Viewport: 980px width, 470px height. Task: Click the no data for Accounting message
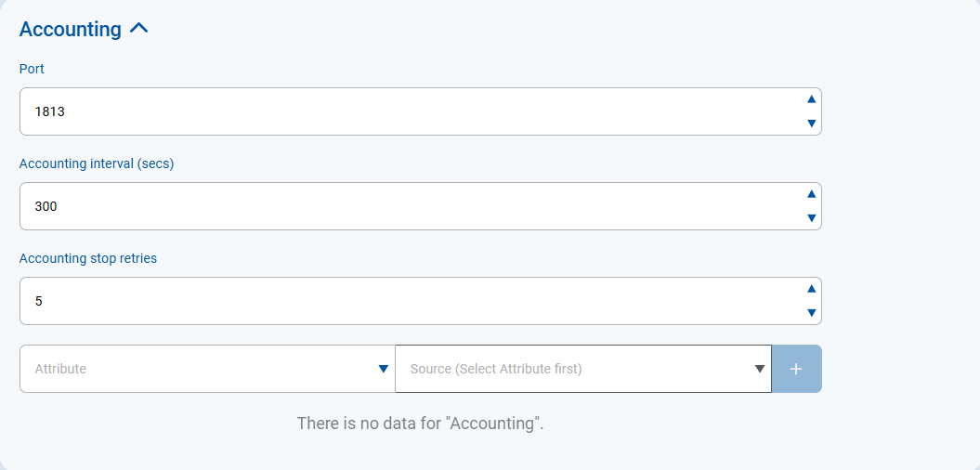click(420, 424)
